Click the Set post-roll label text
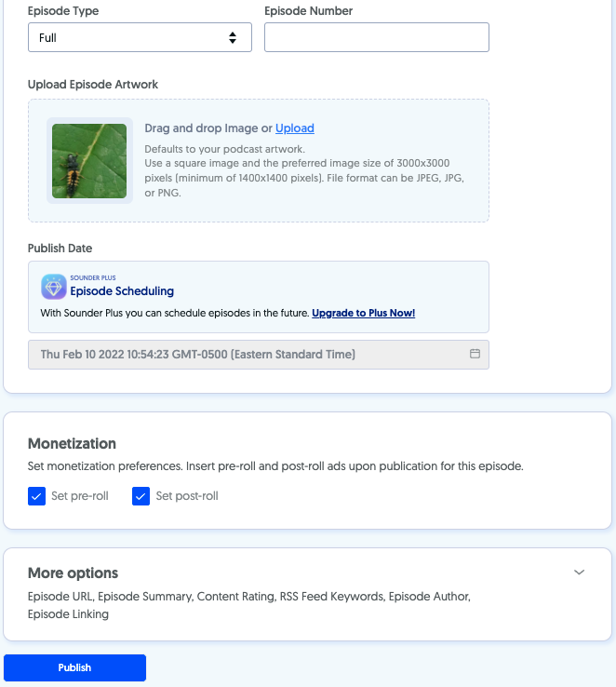The width and height of the screenshot is (616, 687). pos(187,496)
